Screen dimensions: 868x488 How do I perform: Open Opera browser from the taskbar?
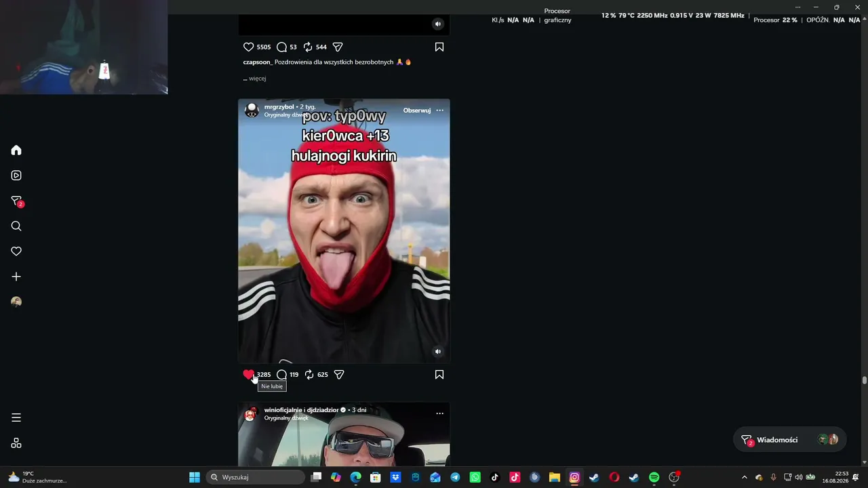[614, 477]
